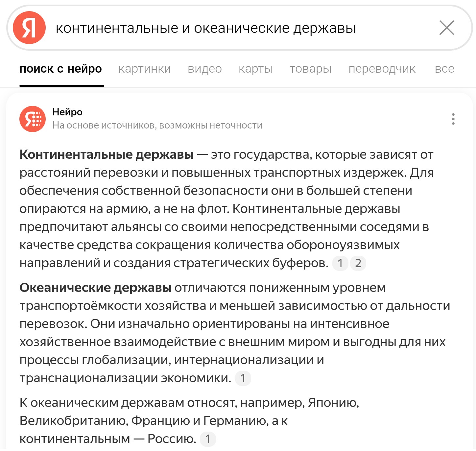Click the Нейро title label

[x=67, y=112]
